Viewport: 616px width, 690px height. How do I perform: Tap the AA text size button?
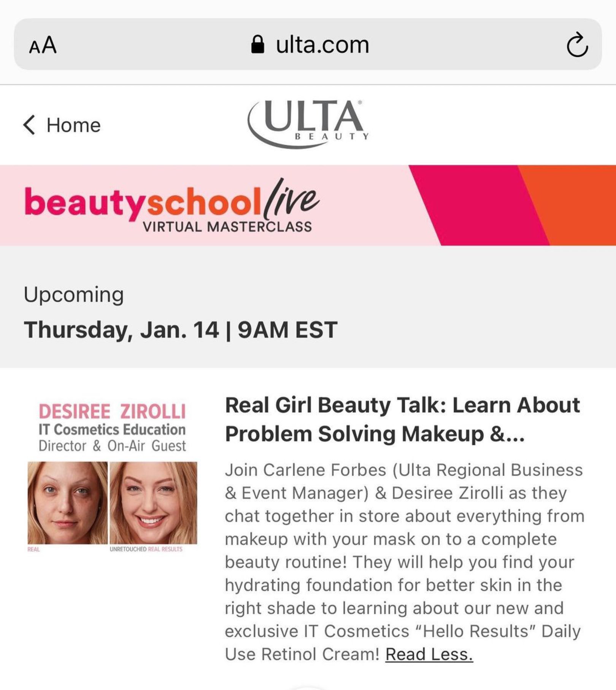click(x=43, y=45)
